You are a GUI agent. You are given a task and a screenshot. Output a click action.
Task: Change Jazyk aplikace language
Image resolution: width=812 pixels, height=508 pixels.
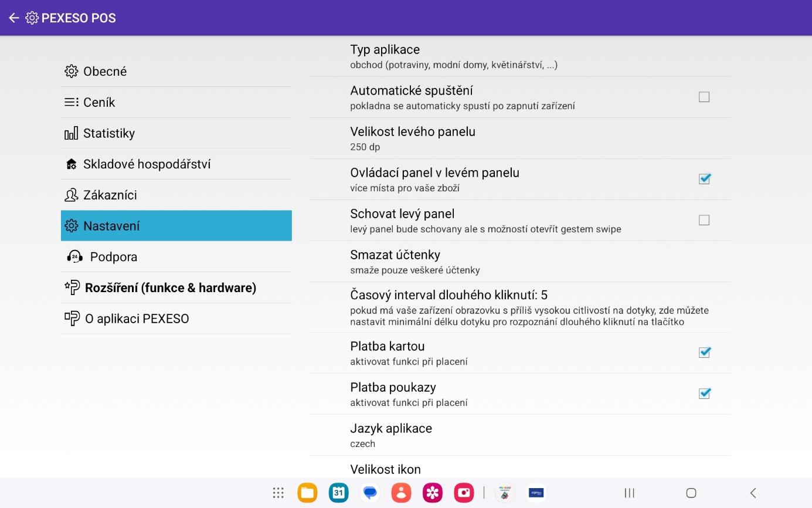[x=520, y=435]
